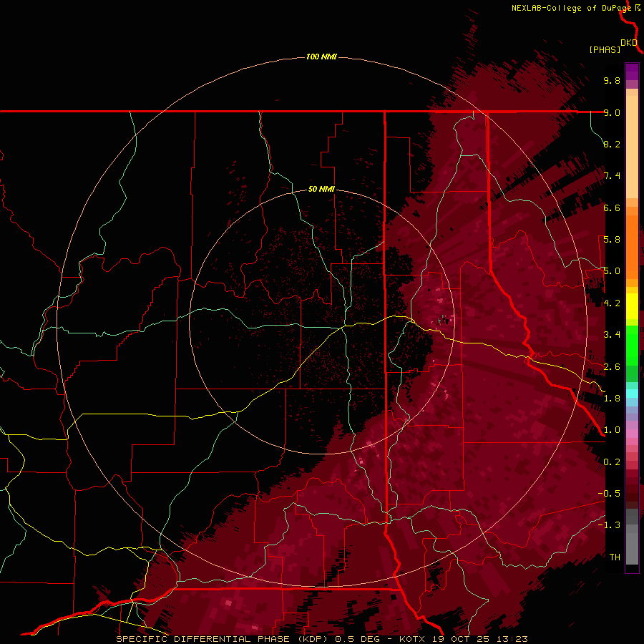
Task: Click the 50 NMI range ring label
Action: coord(321,189)
